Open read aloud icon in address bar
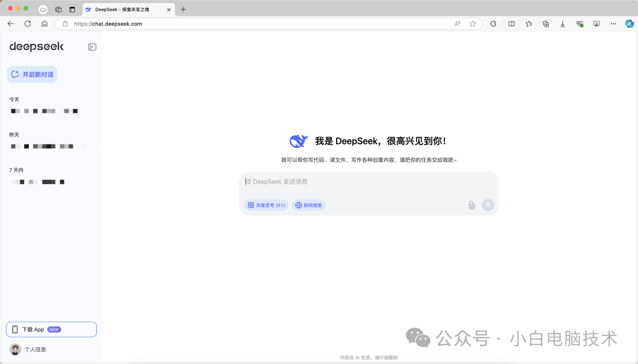This screenshot has width=638, height=364. click(x=457, y=24)
